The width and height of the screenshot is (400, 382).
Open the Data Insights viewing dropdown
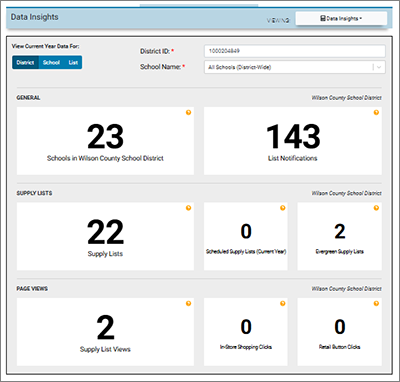pos(341,19)
